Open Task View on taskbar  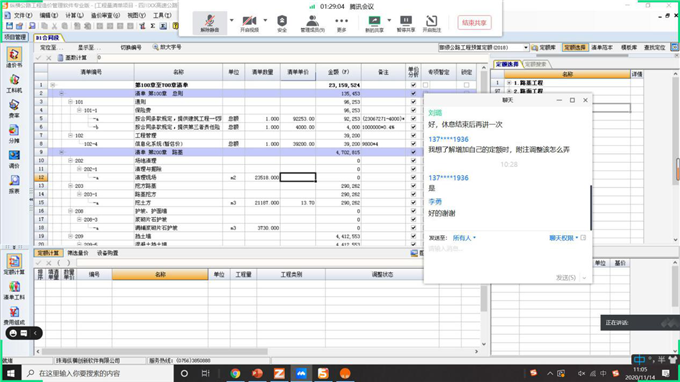click(206, 373)
